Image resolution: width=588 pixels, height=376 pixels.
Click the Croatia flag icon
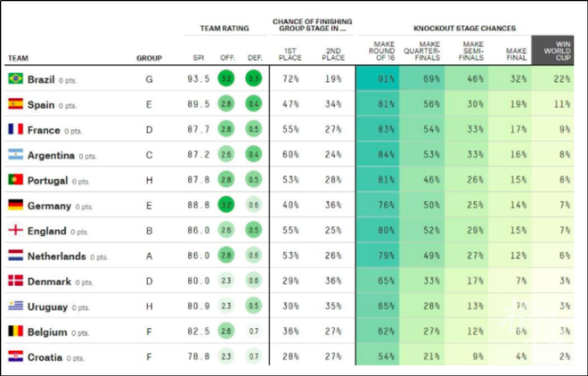tap(16, 356)
